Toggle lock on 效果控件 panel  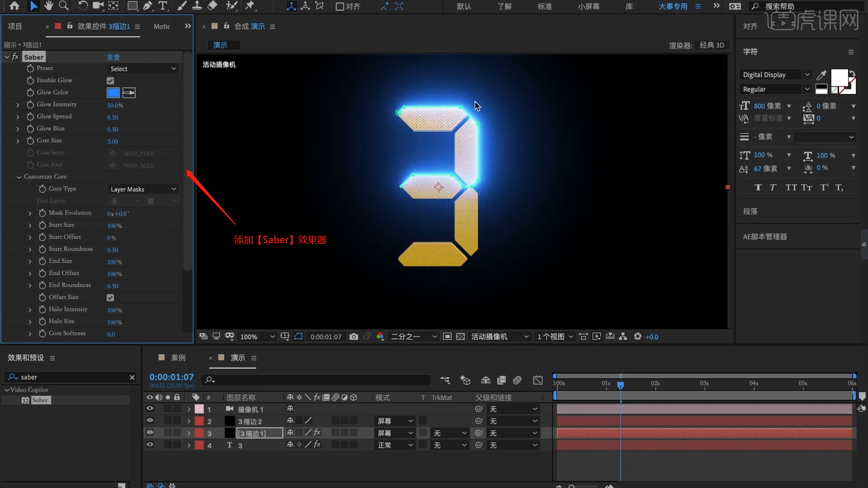(70, 26)
